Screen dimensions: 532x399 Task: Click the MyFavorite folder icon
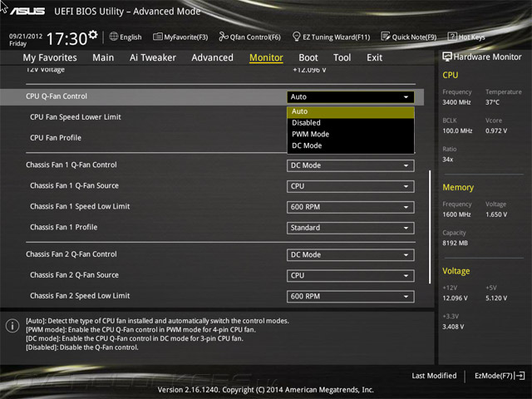(x=157, y=37)
